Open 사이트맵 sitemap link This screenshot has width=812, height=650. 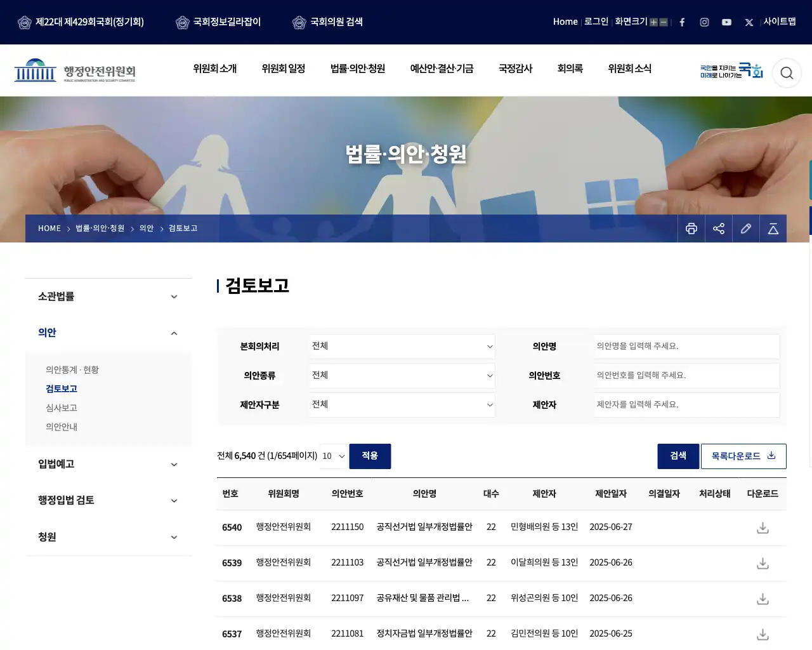(780, 22)
